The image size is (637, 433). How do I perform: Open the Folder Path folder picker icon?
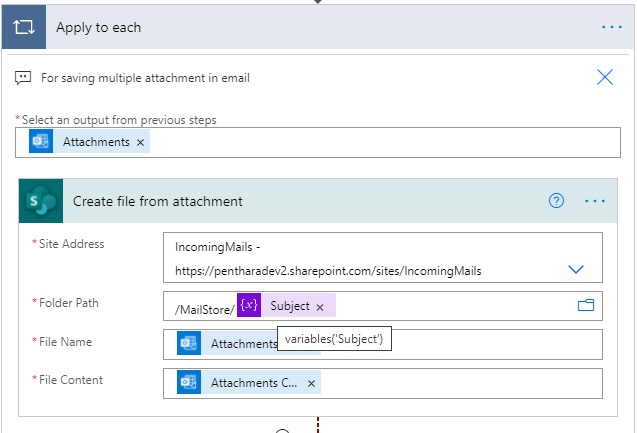click(x=586, y=305)
